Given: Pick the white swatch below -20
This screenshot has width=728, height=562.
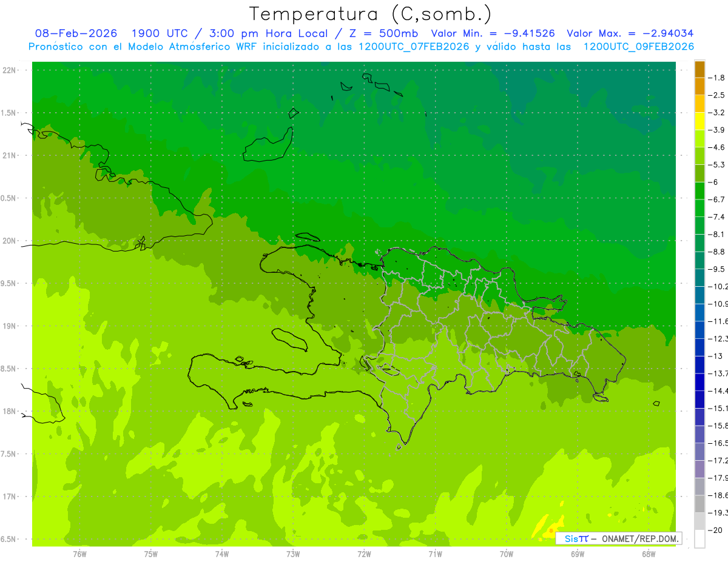Looking at the screenshot, I should point(699,539).
